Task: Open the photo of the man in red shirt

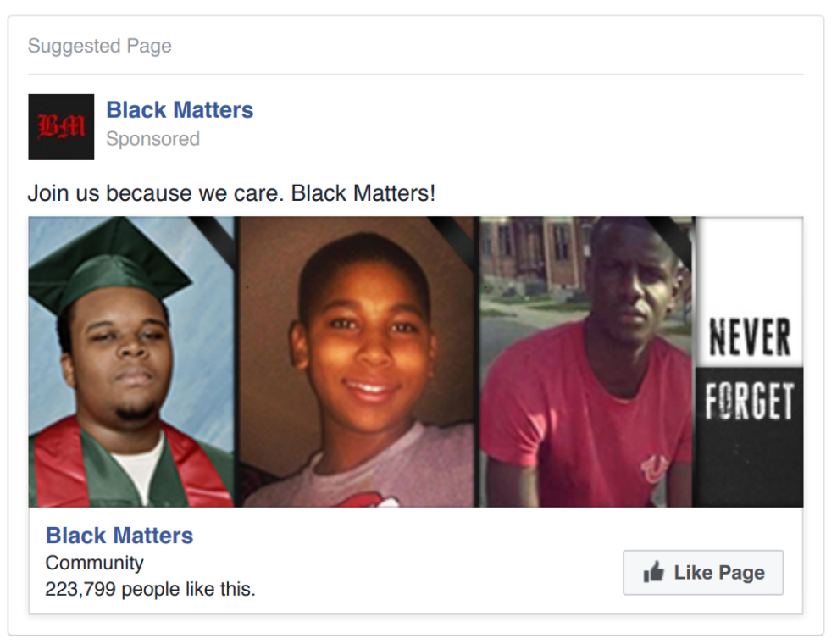Action: pyautogui.click(x=586, y=362)
